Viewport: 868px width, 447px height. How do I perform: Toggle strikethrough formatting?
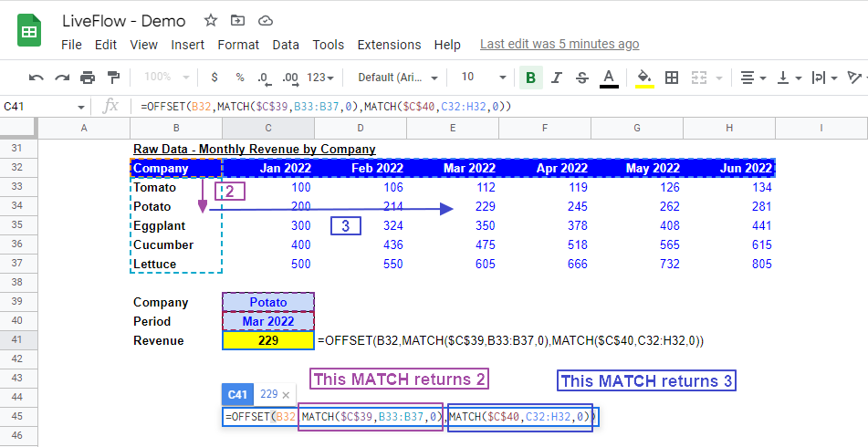[x=582, y=78]
